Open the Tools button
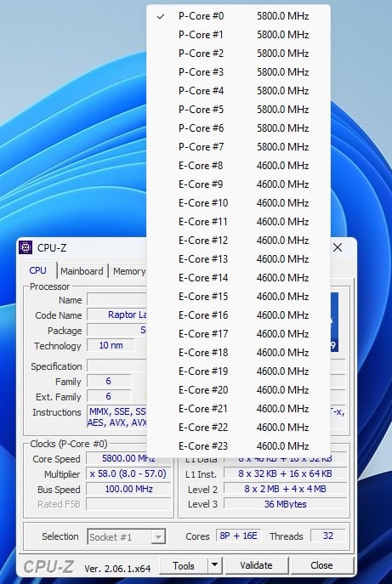This screenshot has width=392, height=584. (184, 566)
